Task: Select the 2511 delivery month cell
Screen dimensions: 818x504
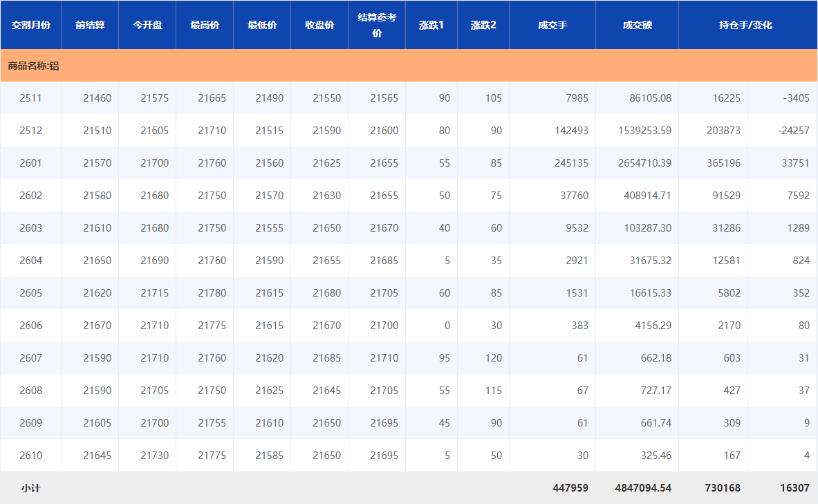Action: coord(30,98)
